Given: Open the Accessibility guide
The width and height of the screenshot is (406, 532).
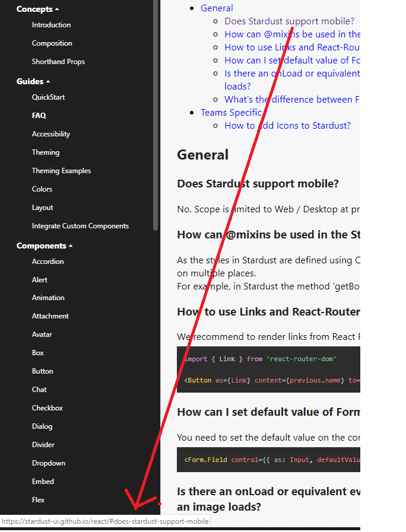Looking at the screenshot, I should pyautogui.click(x=51, y=133).
